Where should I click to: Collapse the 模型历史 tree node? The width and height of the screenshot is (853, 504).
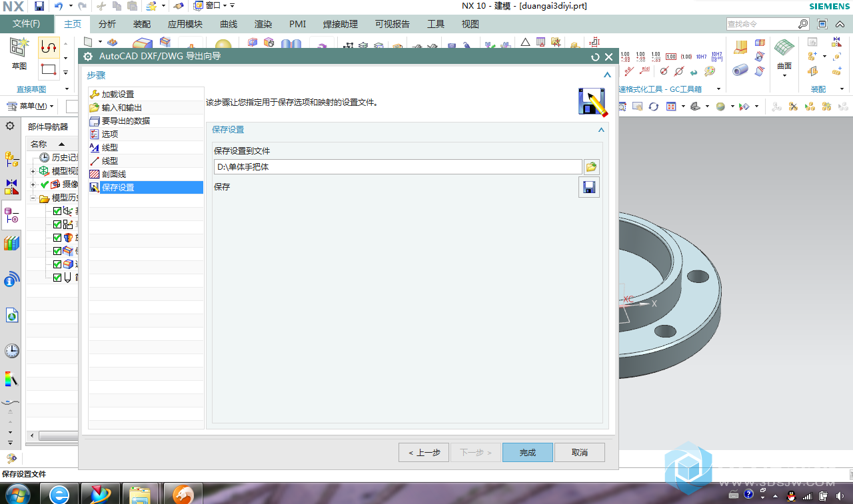33,198
